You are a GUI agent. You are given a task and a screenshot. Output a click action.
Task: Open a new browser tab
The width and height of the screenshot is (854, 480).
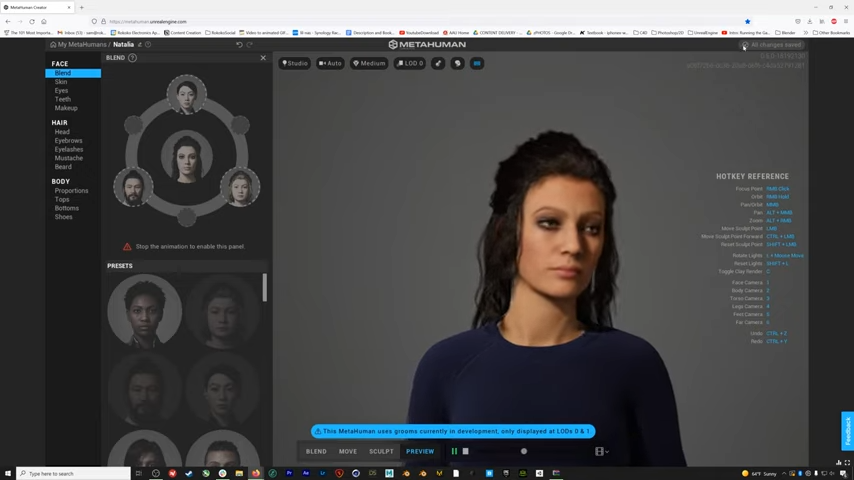pyautogui.click(x=82, y=8)
